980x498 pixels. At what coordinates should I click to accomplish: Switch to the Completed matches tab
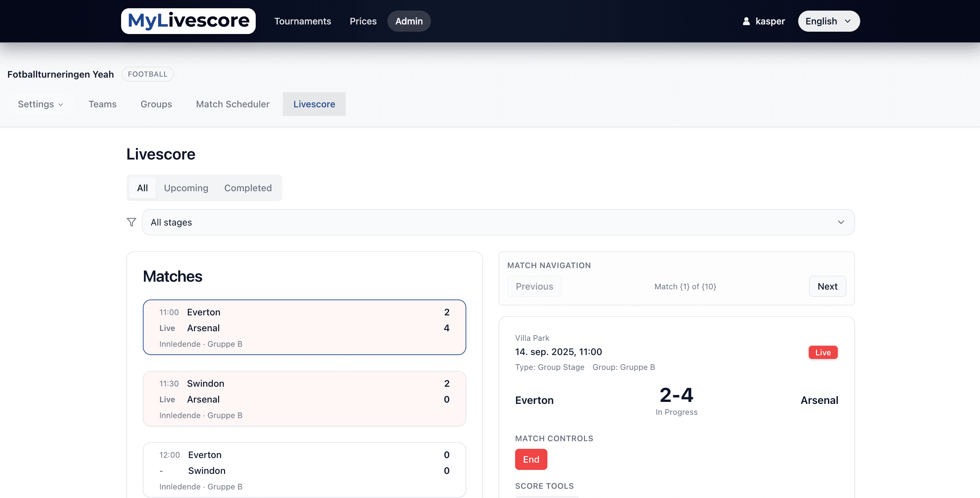click(x=248, y=188)
